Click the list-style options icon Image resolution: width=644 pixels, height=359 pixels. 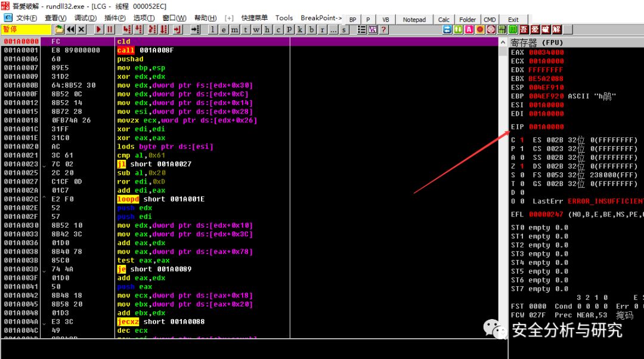pyautogui.click(x=361, y=30)
